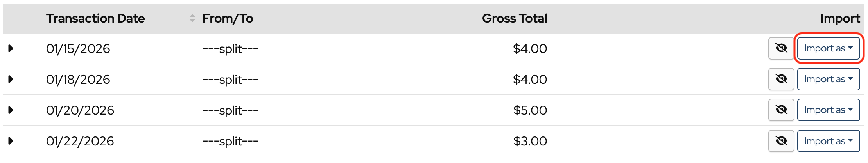This screenshot has height=163, width=868.
Task: Click the Import column header
Action: (x=840, y=18)
